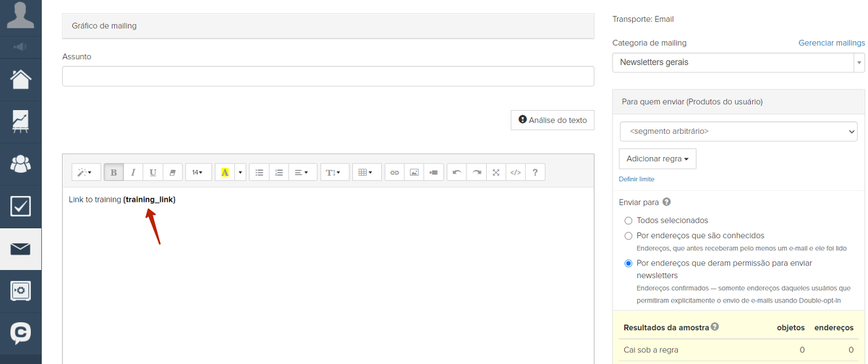The height and width of the screenshot is (364, 868).
Task: Switch editor to code view
Action: (515, 172)
